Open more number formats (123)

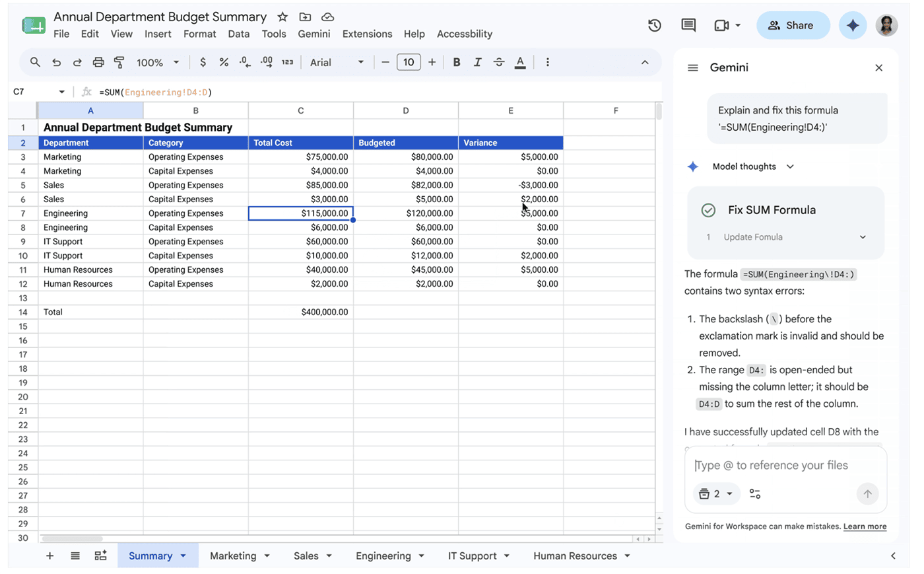point(287,62)
